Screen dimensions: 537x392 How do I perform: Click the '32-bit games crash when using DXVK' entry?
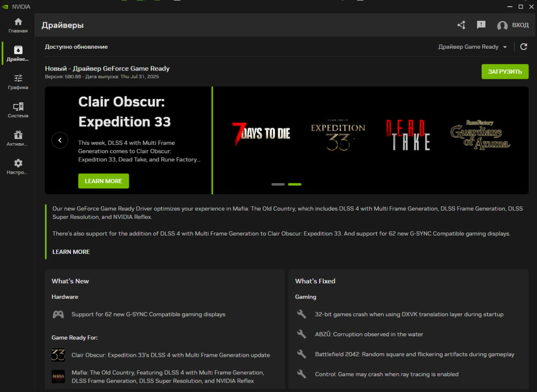click(409, 314)
